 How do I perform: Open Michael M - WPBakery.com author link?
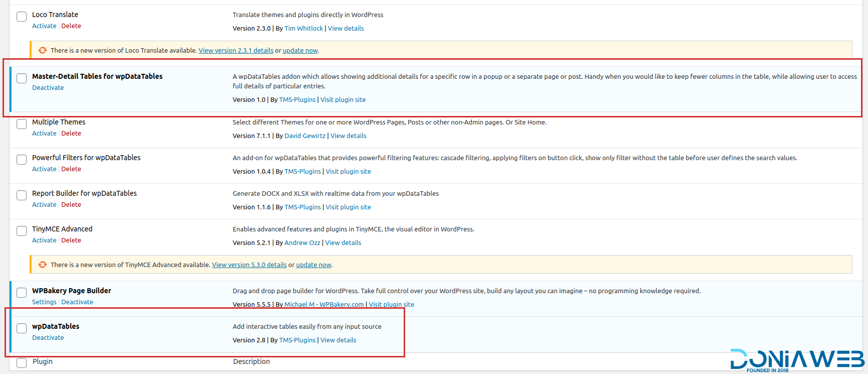click(x=324, y=305)
